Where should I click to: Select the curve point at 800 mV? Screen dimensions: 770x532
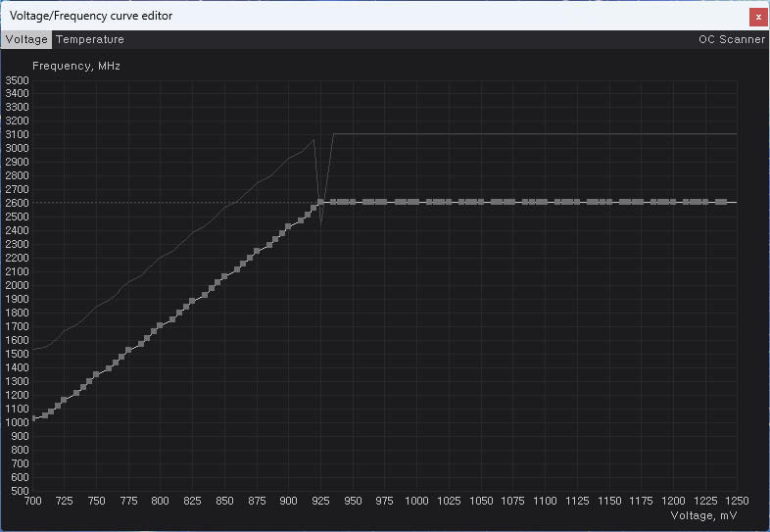pyautogui.click(x=160, y=326)
